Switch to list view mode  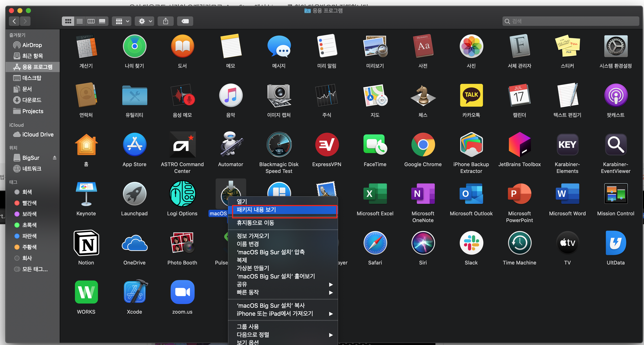tap(79, 21)
